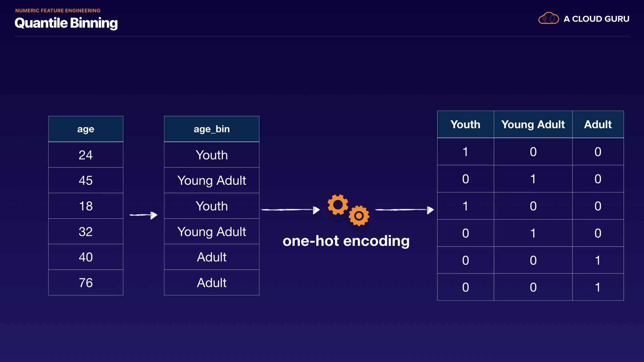Click the "one-hot encoding" label
This screenshot has height=362, width=644.
point(346,241)
